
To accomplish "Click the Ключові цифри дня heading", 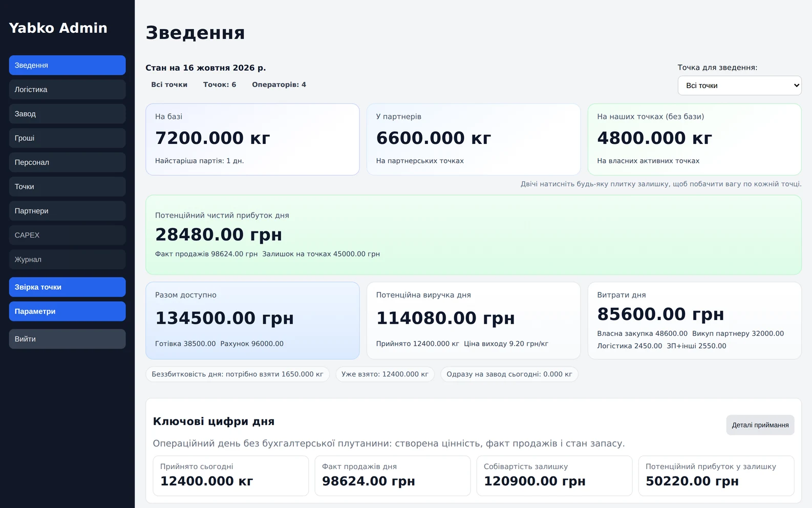I will pyautogui.click(x=213, y=421).
